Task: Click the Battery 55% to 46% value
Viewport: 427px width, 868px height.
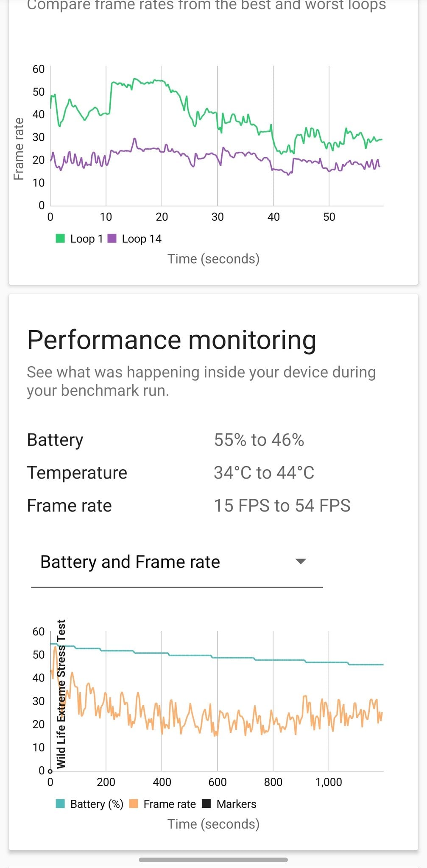Action: pyautogui.click(x=260, y=440)
